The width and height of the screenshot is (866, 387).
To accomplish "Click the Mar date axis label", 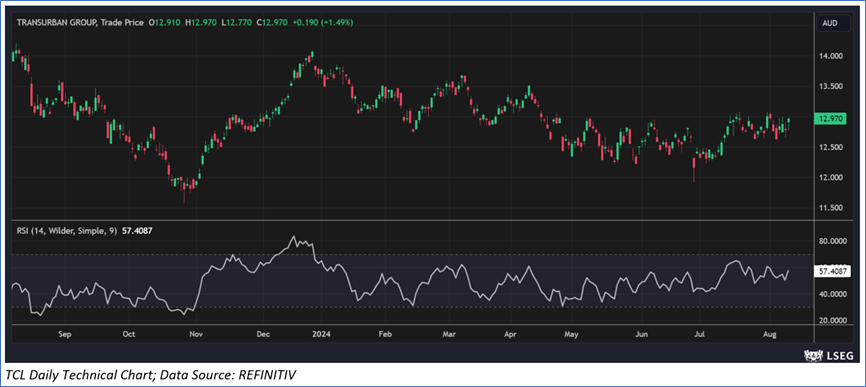I will pyautogui.click(x=450, y=335).
